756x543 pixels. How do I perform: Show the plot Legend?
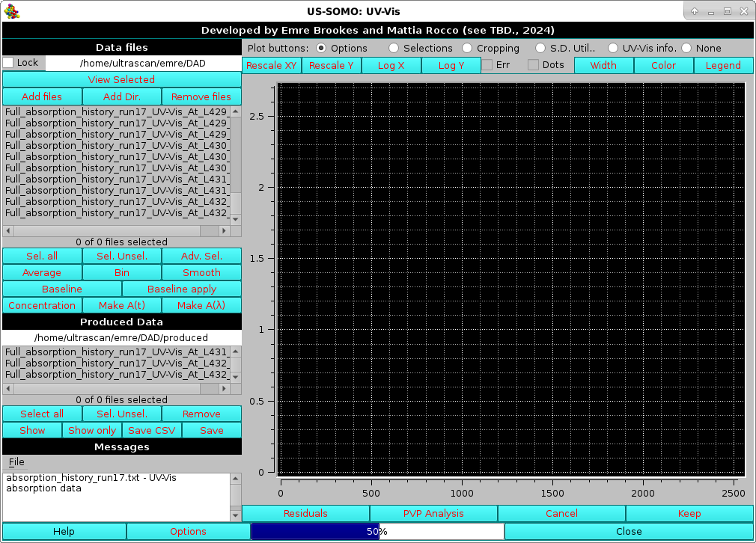(x=722, y=65)
